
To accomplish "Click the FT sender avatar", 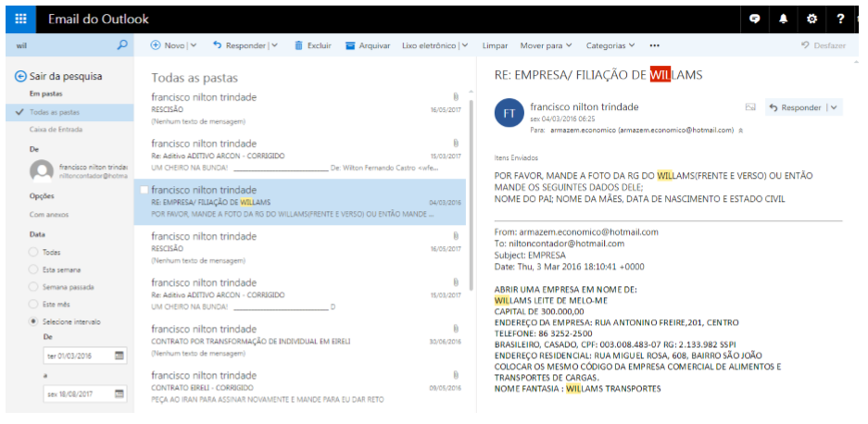I will pyautogui.click(x=509, y=113).
